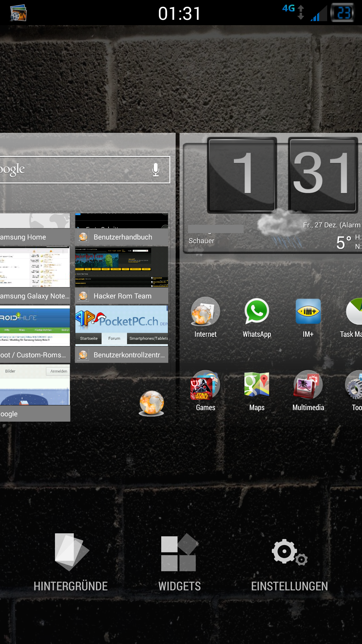362x644 pixels.
Task: Select the Android-Hilfe page thumbnail
Action: (x=35, y=325)
